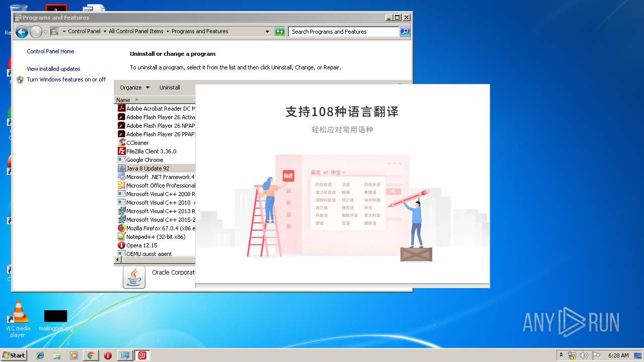Select Adobe Flash Player 26 NPAPI row
The width and height of the screenshot is (644, 362).
[x=156, y=126]
